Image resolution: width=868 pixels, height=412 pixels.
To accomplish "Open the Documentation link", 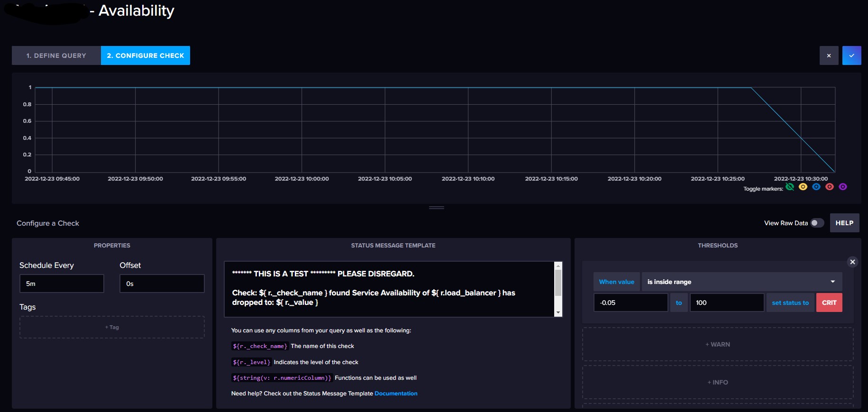I will coord(396,394).
